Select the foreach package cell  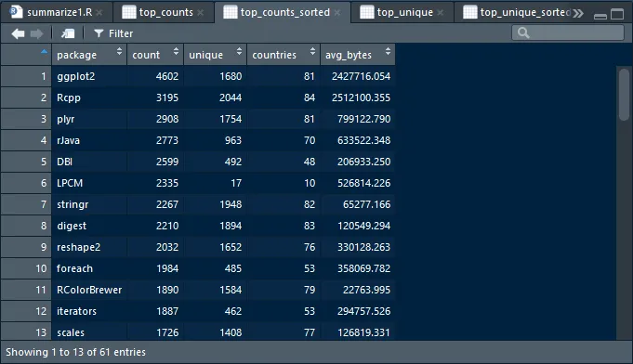pyautogui.click(x=89, y=268)
